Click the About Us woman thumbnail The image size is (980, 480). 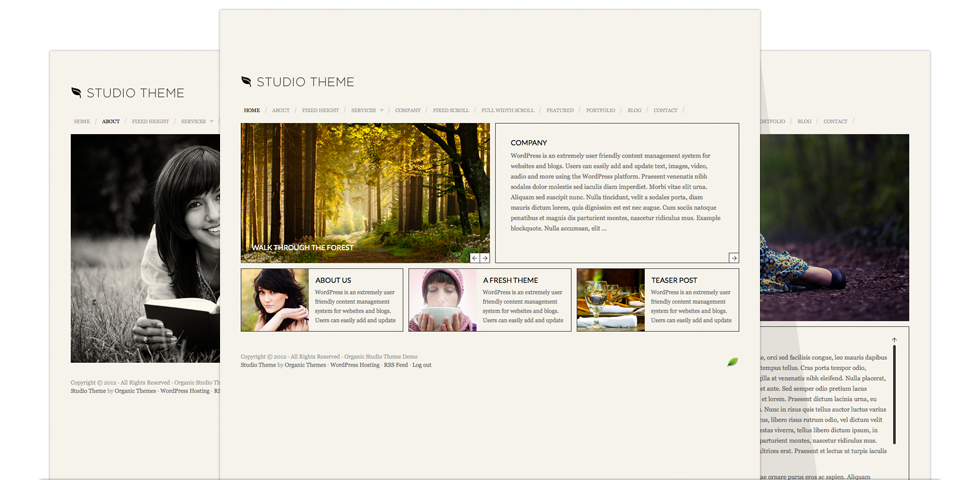click(275, 300)
